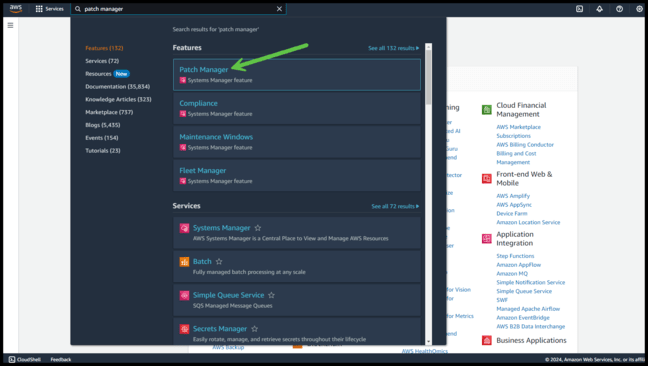Open Amazon EventBridge link
This screenshot has height=366, width=648.
(x=523, y=318)
